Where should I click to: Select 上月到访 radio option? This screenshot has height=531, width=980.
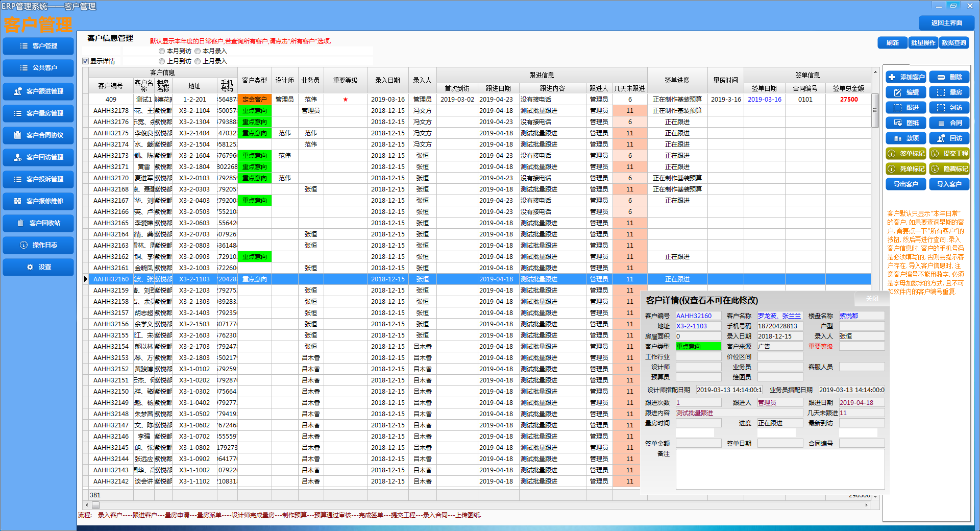point(162,61)
